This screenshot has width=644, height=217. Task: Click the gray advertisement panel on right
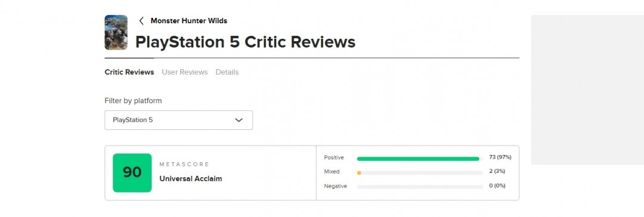pos(587,90)
